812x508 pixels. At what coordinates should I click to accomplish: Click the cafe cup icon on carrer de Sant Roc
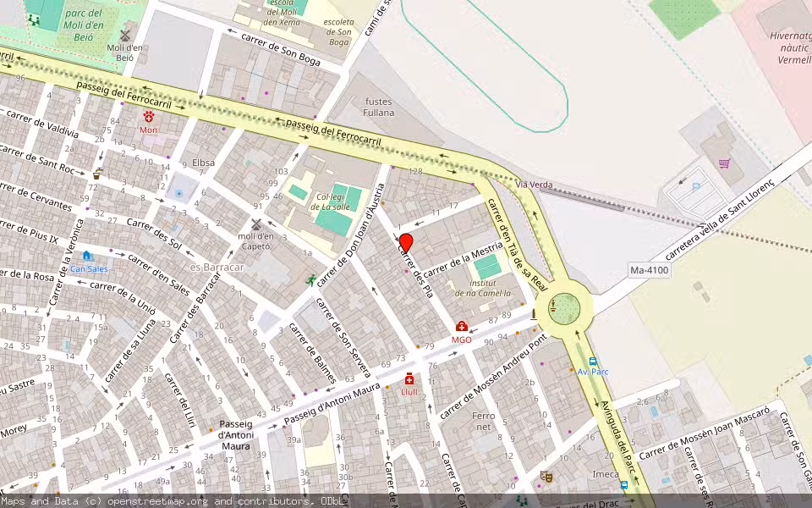98,173
